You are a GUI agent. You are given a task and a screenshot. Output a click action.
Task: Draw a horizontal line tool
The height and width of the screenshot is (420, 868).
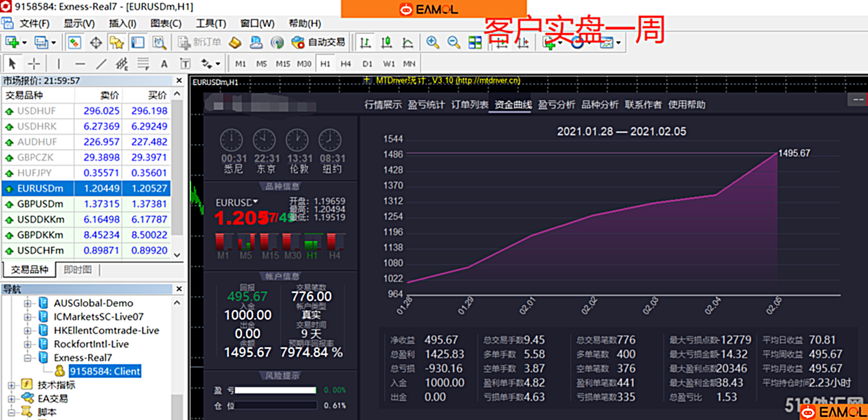pos(80,63)
